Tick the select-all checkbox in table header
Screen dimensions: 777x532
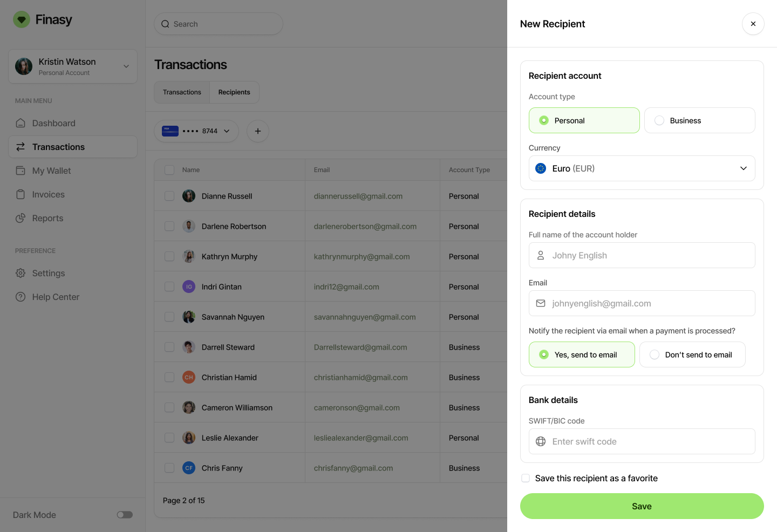click(169, 170)
